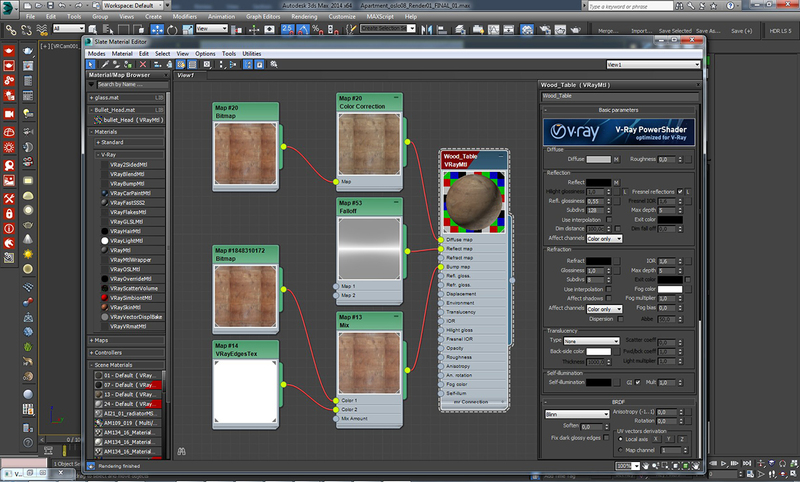This screenshot has height=482, width=800.
Task: Select Local axis radio button
Action: [x=620, y=439]
